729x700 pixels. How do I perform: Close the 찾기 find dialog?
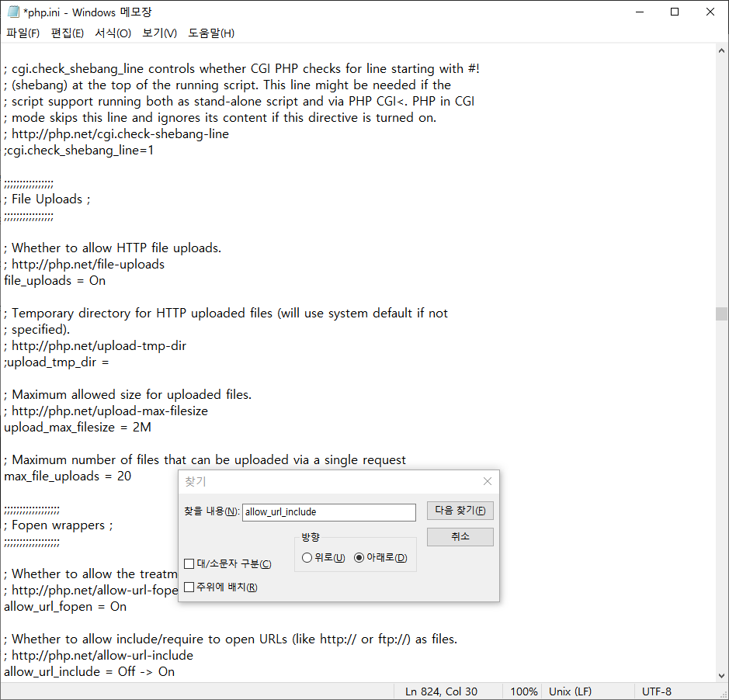point(488,481)
